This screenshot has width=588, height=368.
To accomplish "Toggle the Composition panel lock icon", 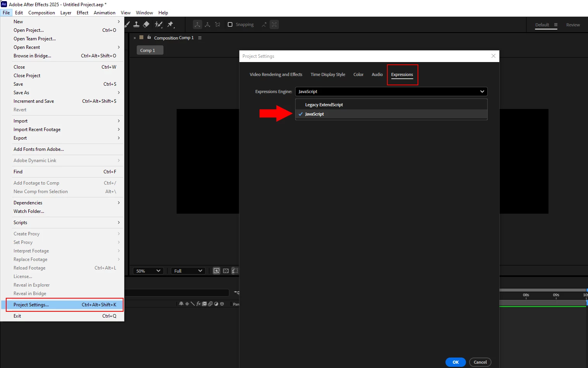I will [149, 37].
